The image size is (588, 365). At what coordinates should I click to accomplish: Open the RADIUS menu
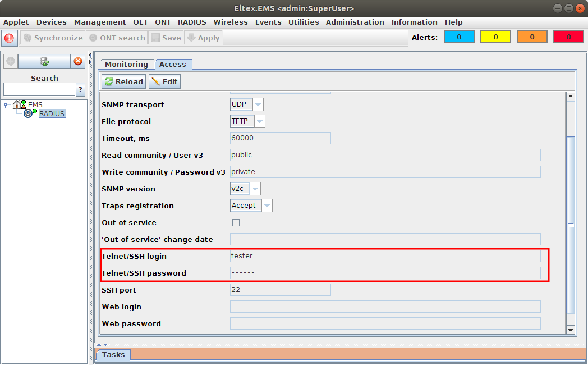pos(192,22)
